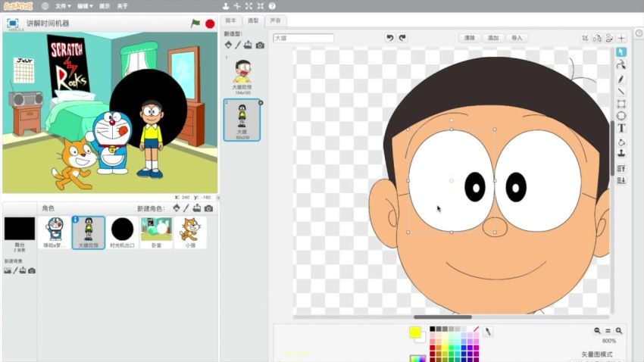This screenshot has width=644, height=362.
Task: Choose the Reshape tool
Action: pos(621,65)
